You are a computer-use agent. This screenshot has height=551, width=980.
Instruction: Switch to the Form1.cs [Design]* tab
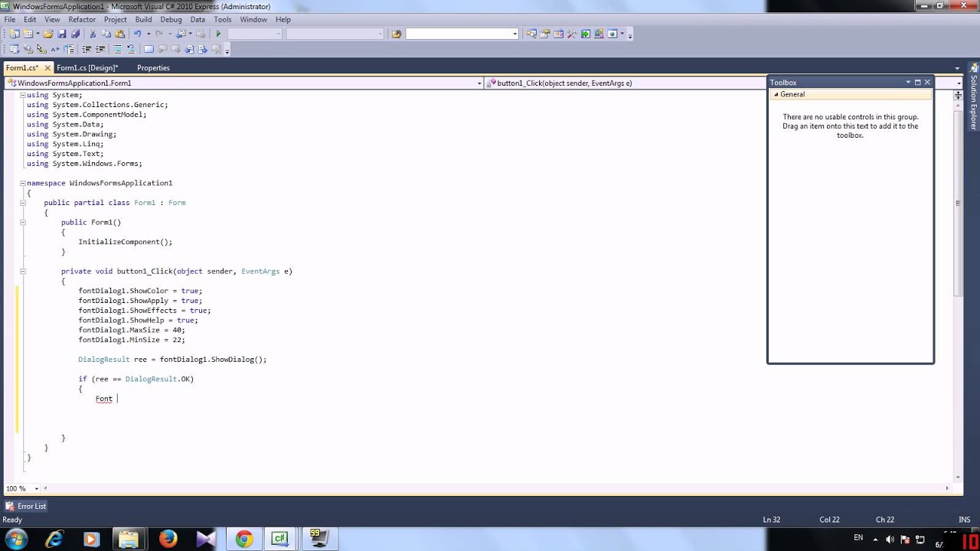(x=87, y=67)
